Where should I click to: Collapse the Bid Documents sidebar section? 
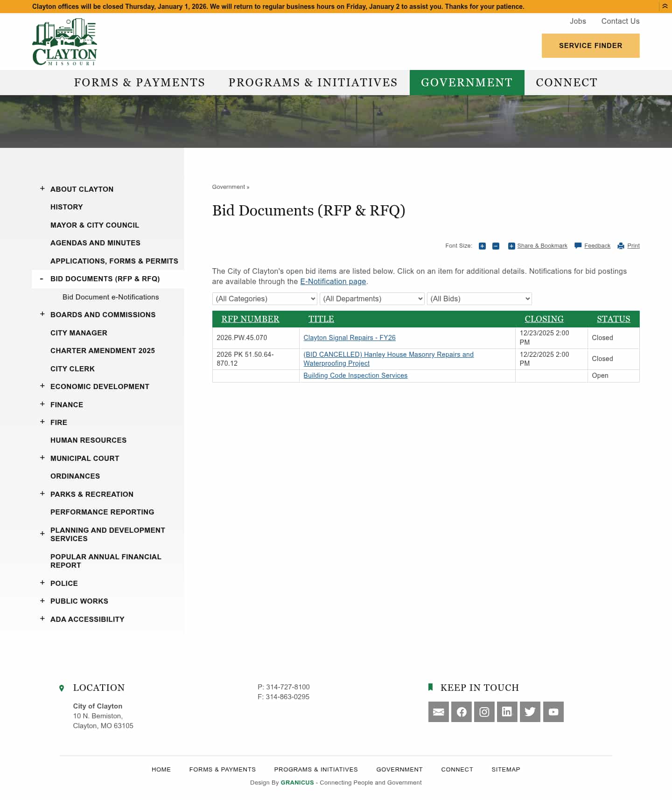click(42, 279)
